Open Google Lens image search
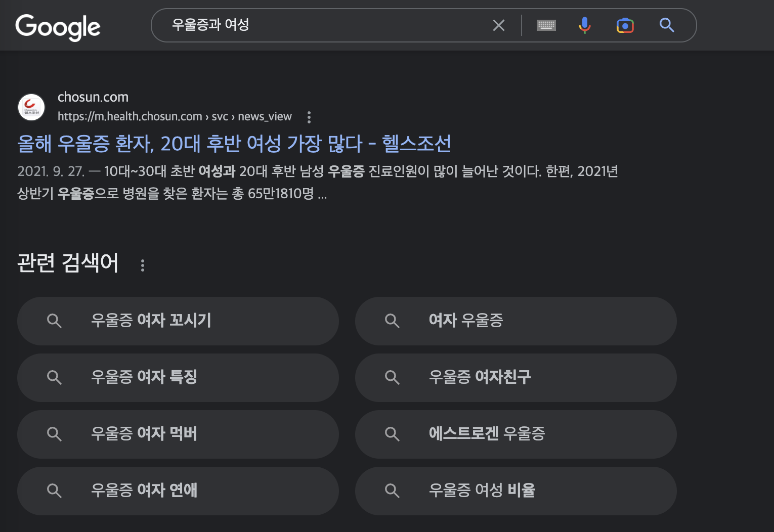 coord(625,25)
